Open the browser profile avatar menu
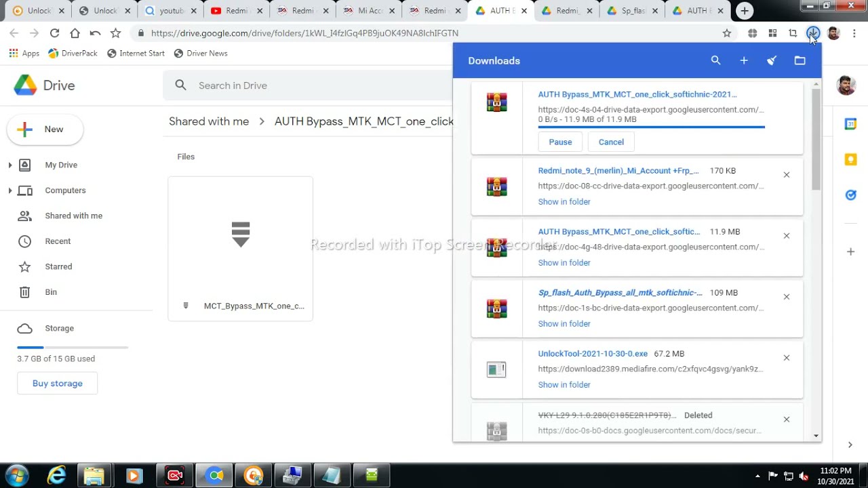 [833, 33]
